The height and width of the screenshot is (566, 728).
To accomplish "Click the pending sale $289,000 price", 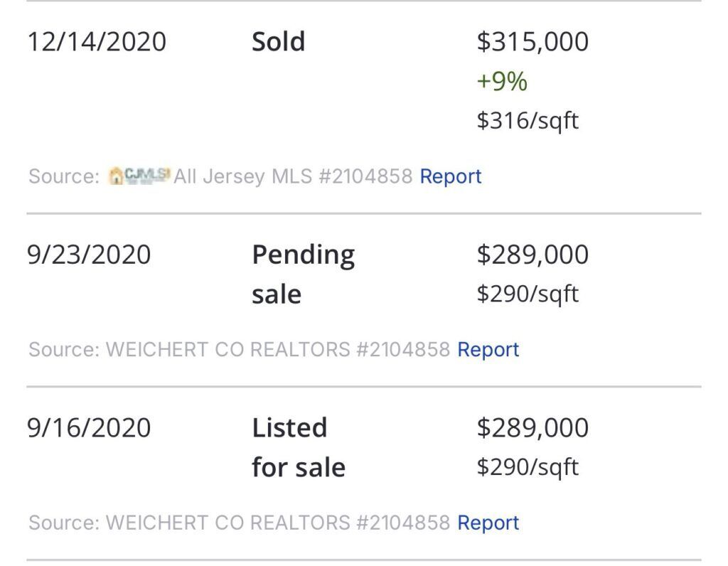I will pos(532,255).
